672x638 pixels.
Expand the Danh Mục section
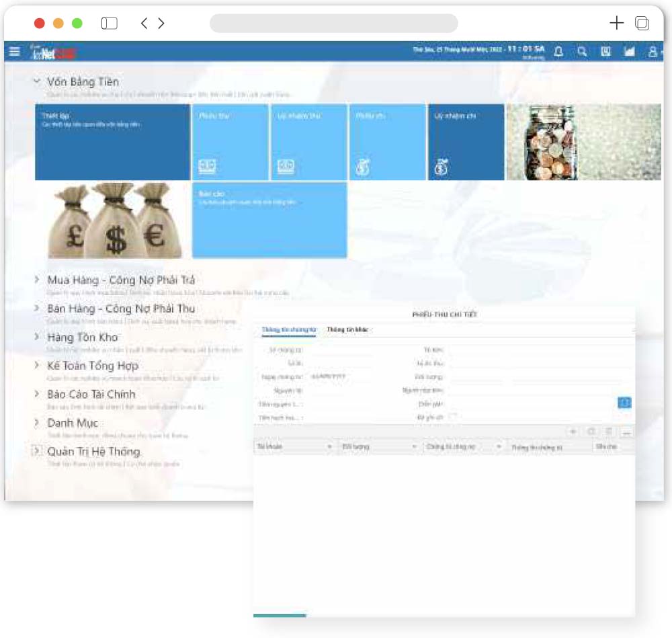(37, 422)
